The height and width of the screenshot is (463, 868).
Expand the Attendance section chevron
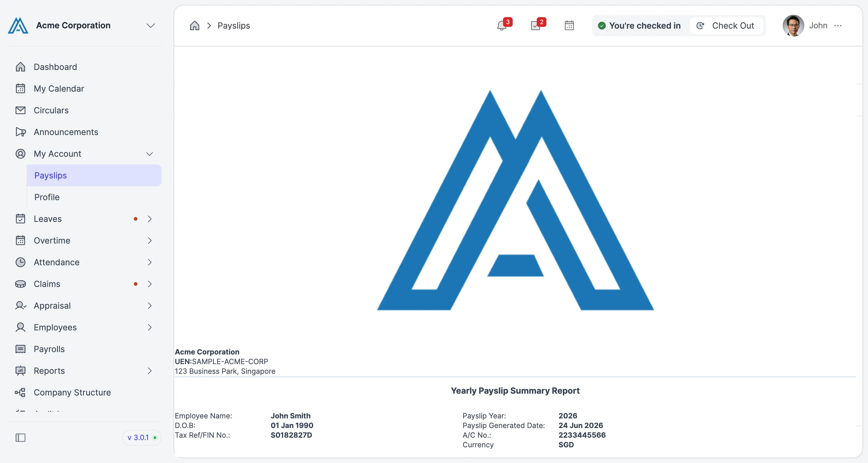pyautogui.click(x=149, y=262)
